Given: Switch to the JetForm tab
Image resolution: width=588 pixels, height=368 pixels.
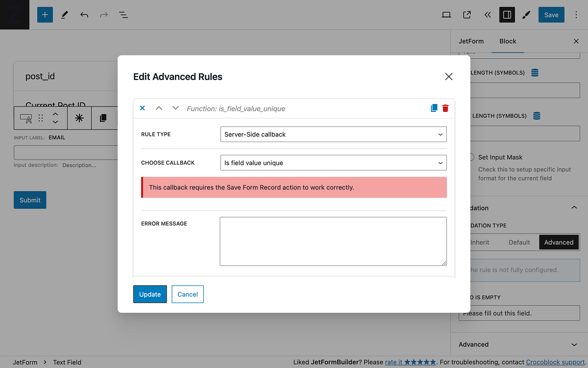Looking at the screenshot, I should click(x=471, y=41).
